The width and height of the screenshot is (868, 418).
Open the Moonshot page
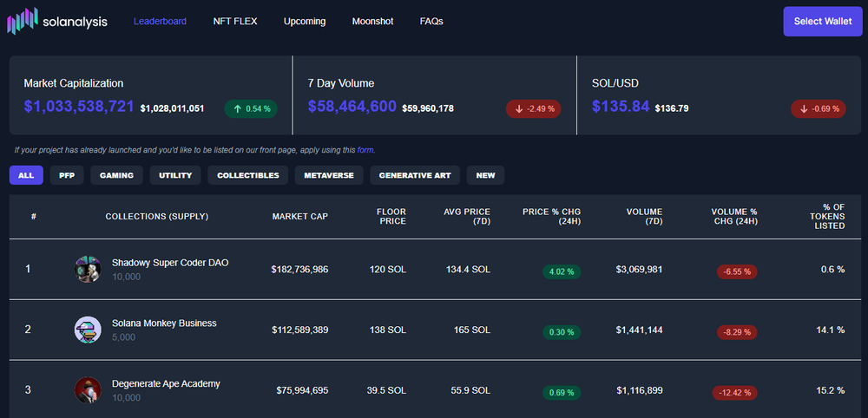[372, 21]
